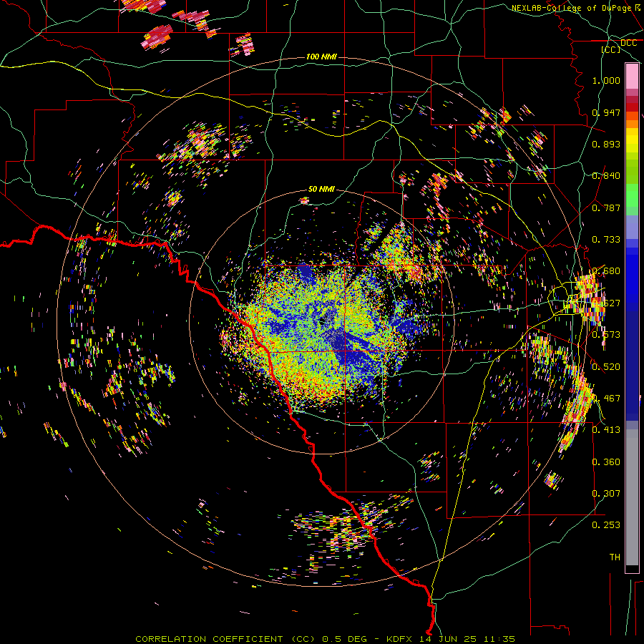Click the DCC label above the color scale

click(628, 43)
